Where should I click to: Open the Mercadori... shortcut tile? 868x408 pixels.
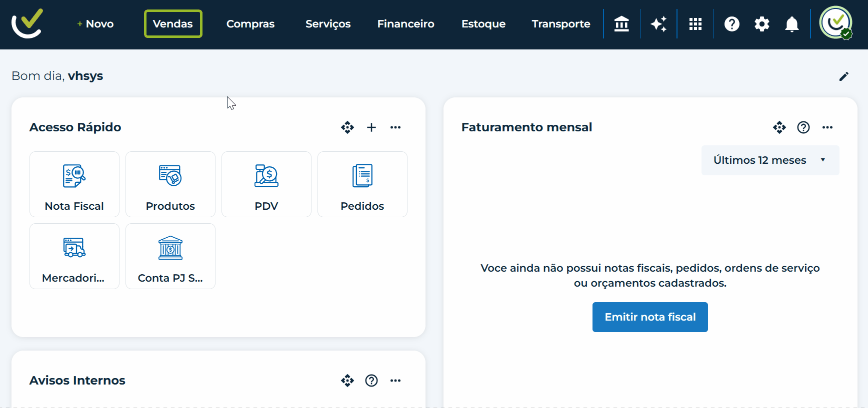74,256
